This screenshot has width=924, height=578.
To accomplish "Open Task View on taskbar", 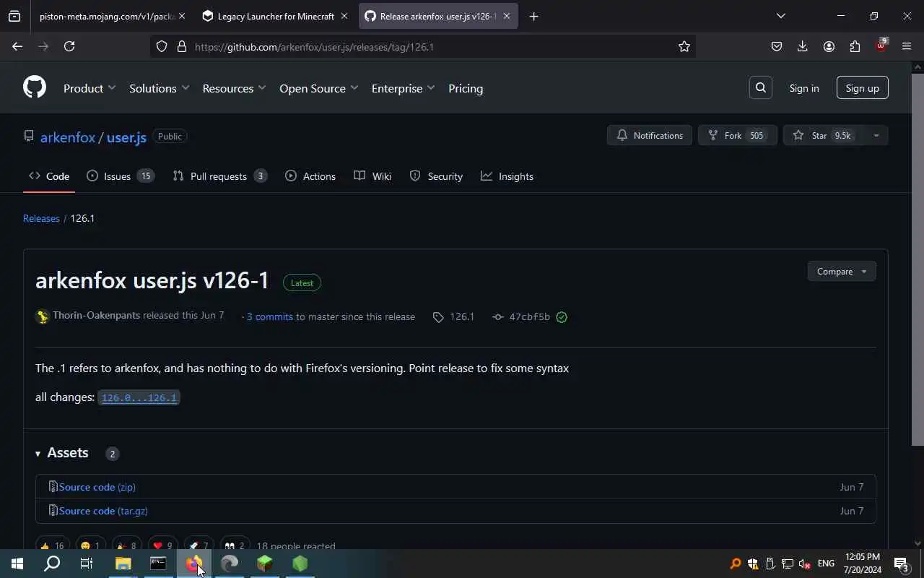I will tap(87, 564).
